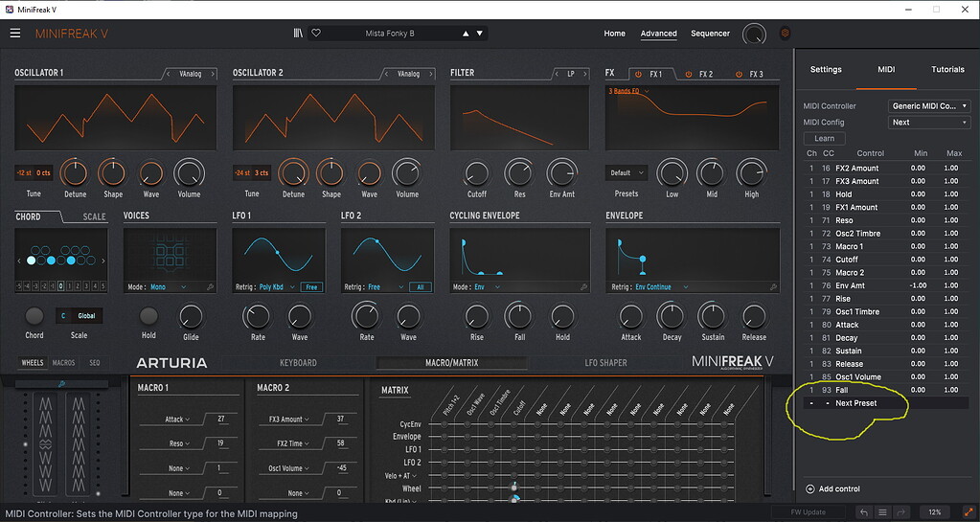
Task: Shift chord right with the arrow
Action: click(103, 261)
